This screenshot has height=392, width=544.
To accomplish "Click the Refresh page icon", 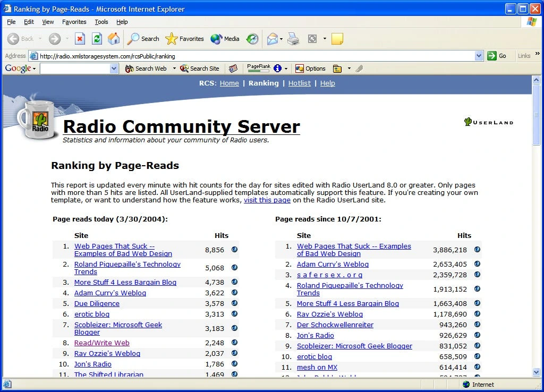I will click(97, 39).
